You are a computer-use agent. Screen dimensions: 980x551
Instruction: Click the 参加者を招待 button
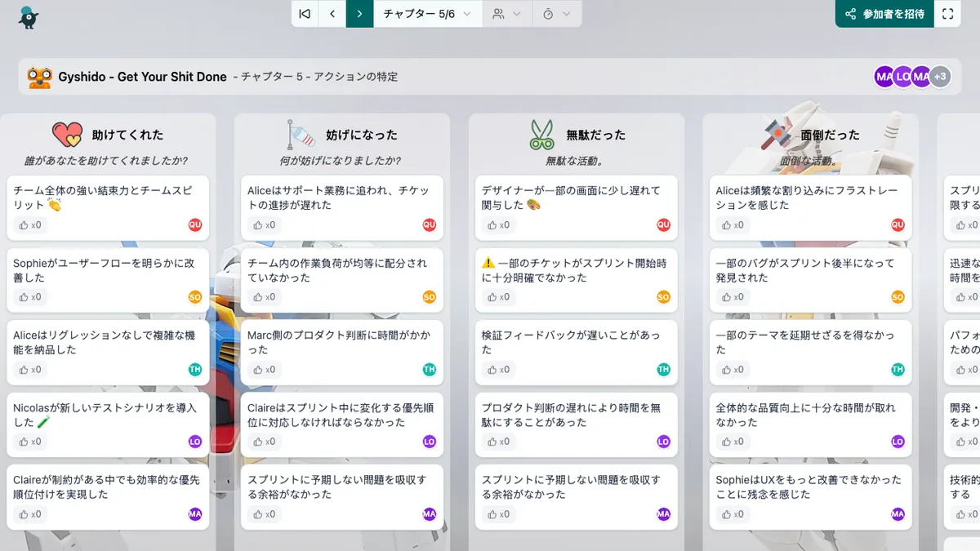(884, 14)
